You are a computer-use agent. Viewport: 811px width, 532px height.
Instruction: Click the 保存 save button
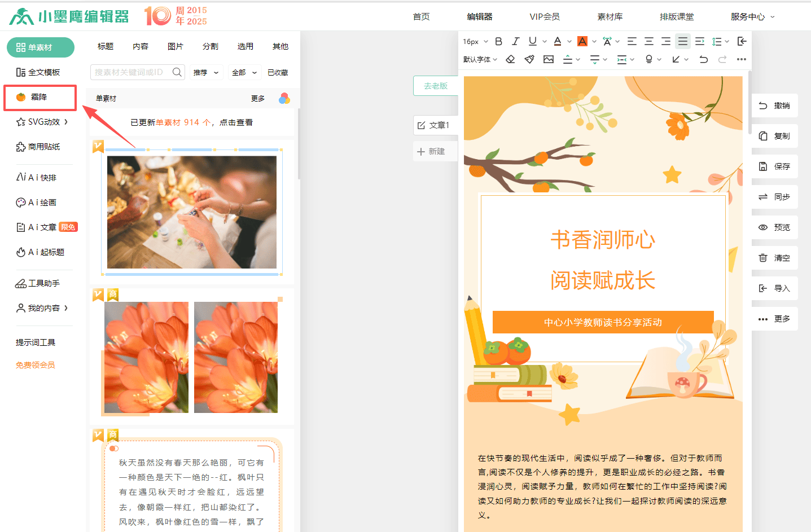(x=775, y=166)
